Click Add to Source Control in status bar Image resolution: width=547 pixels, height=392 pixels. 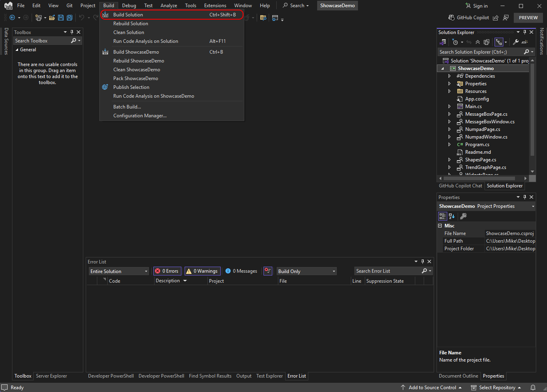pyautogui.click(x=432, y=388)
